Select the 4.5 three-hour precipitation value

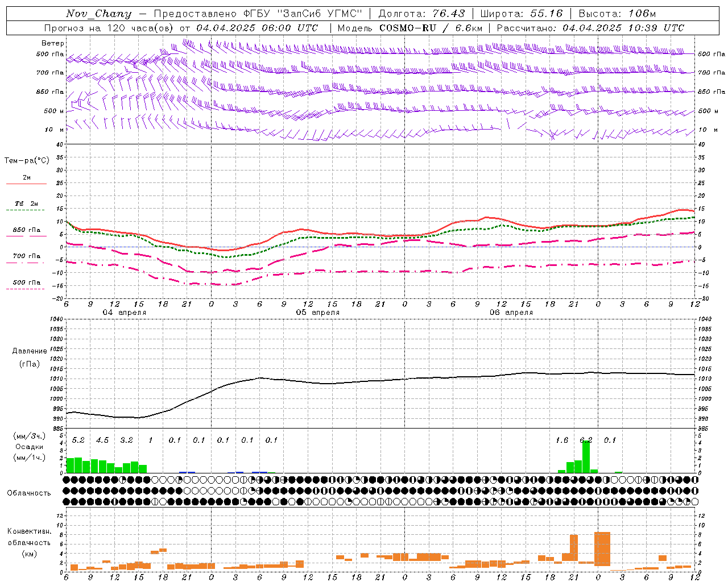pos(102,440)
